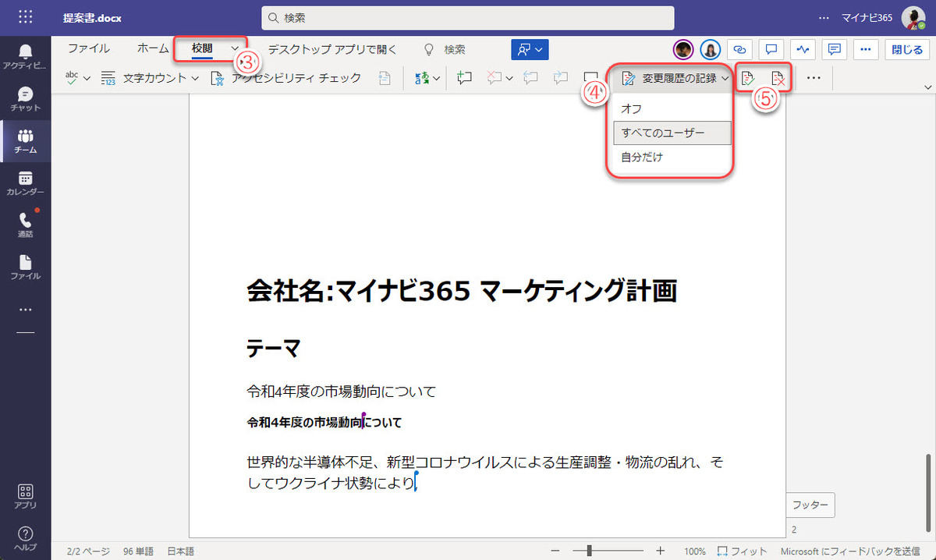Open Help (ヘルプ) in the sidebar
The width and height of the screenshot is (936, 560).
coord(25,539)
